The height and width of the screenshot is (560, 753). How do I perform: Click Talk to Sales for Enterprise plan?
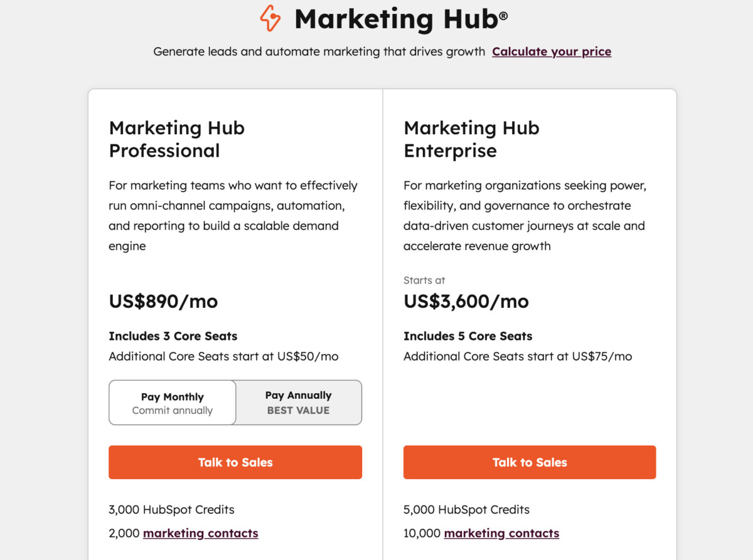530,462
